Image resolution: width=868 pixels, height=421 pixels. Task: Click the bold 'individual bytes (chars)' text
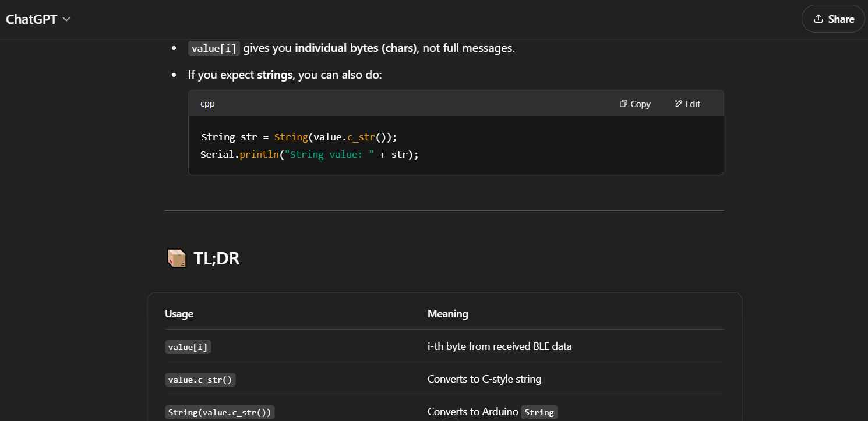tap(356, 48)
